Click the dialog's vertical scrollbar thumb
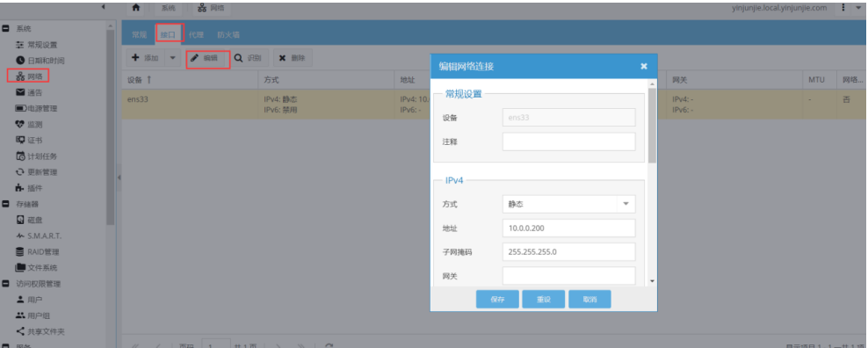The height and width of the screenshot is (348, 868). [x=652, y=125]
